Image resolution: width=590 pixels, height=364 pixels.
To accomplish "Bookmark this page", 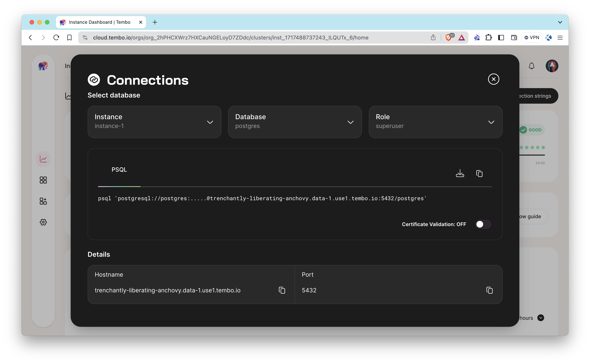I will tap(69, 38).
